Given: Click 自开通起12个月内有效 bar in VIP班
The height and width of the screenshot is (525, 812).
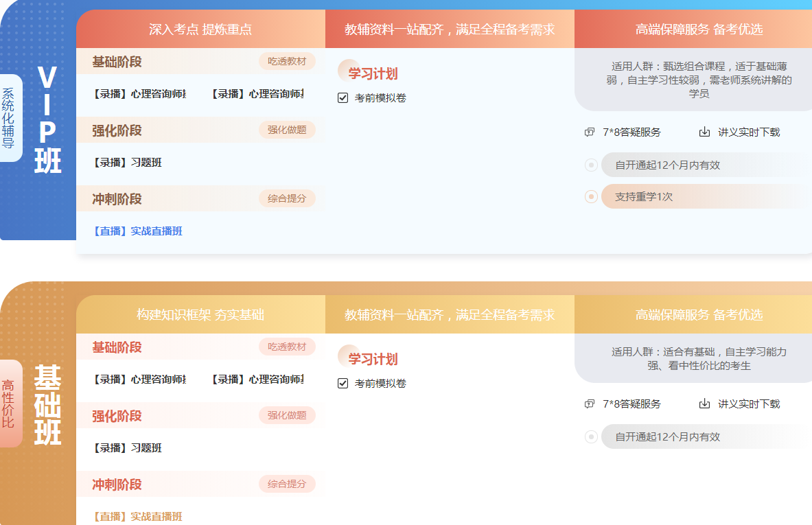Looking at the screenshot, I should click(x=706, y=165).
